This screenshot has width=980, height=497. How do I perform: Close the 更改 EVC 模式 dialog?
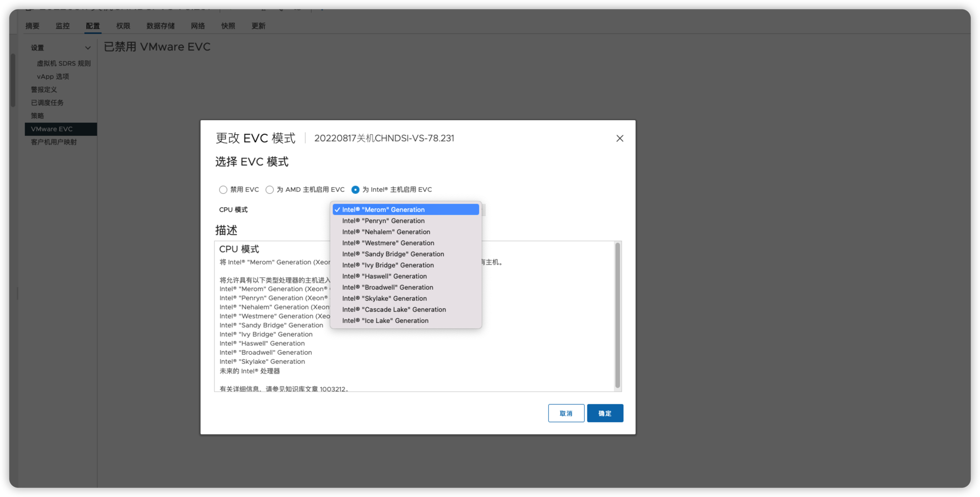click(x=620, y=138)
